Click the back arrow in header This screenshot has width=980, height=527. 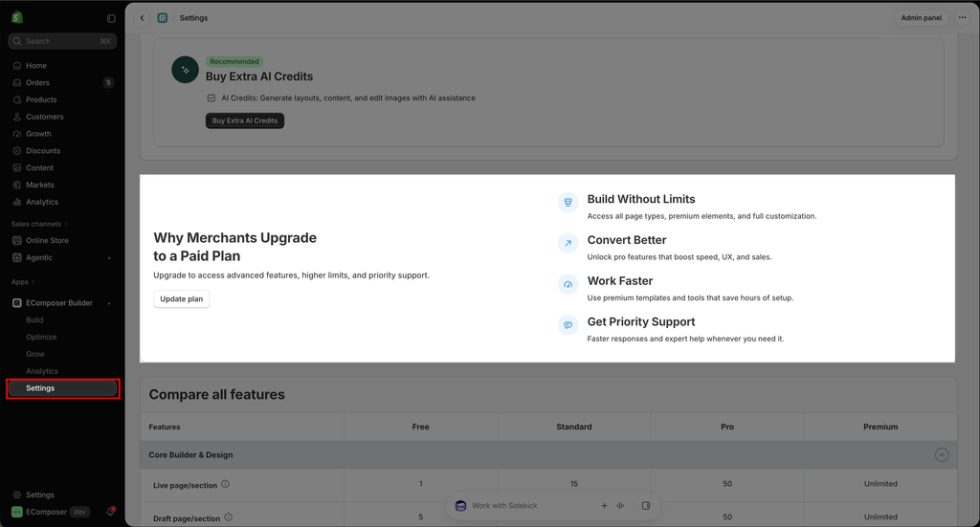tap(143, 18)
